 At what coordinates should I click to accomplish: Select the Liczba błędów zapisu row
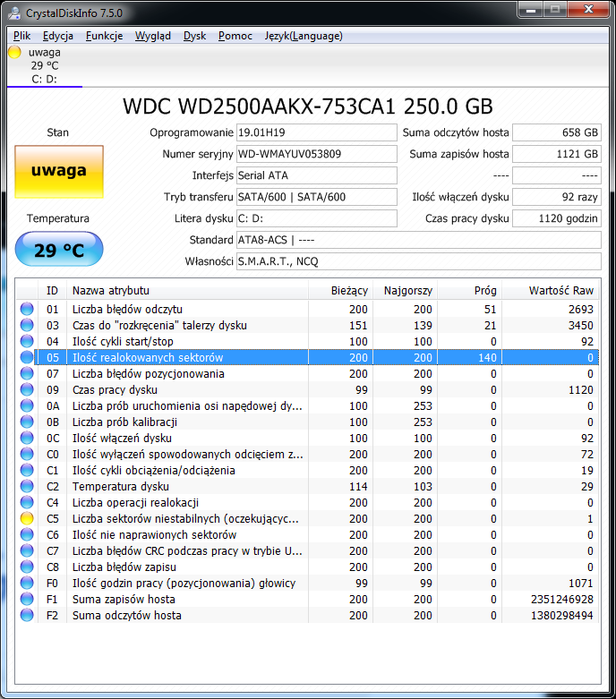pos(308,567)
